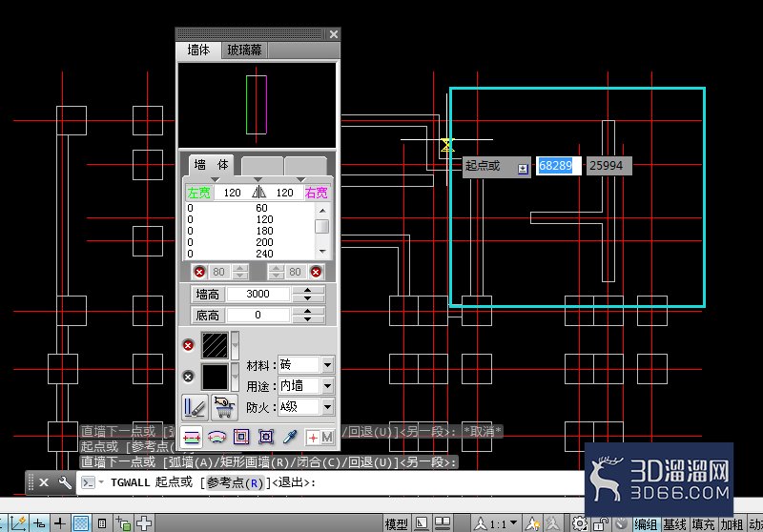Increase the right insulation 80 stepper
Image resolution: width=763 pixels, height=532 pixels.
tap(276, 268)
